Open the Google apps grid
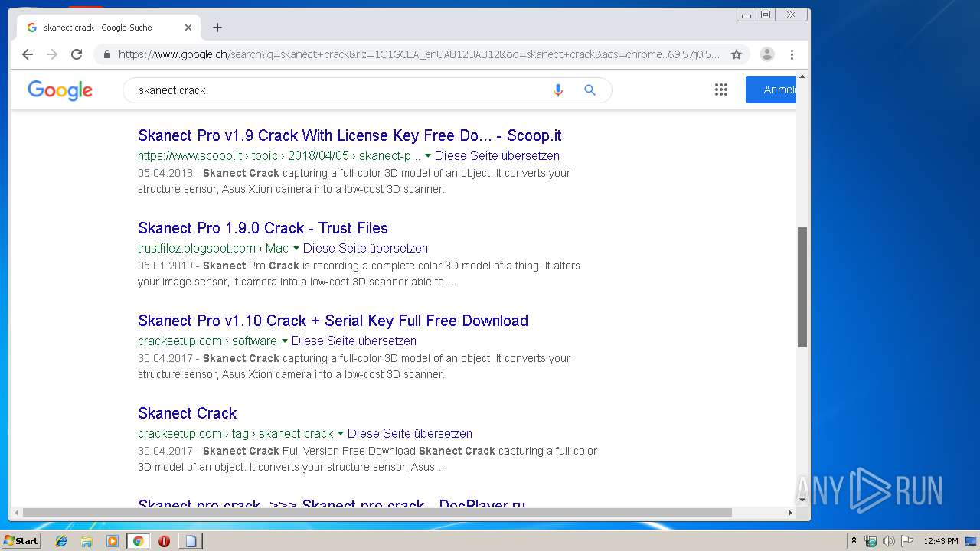Viewport: 980px width, 551px height. [x=721, y=90]
